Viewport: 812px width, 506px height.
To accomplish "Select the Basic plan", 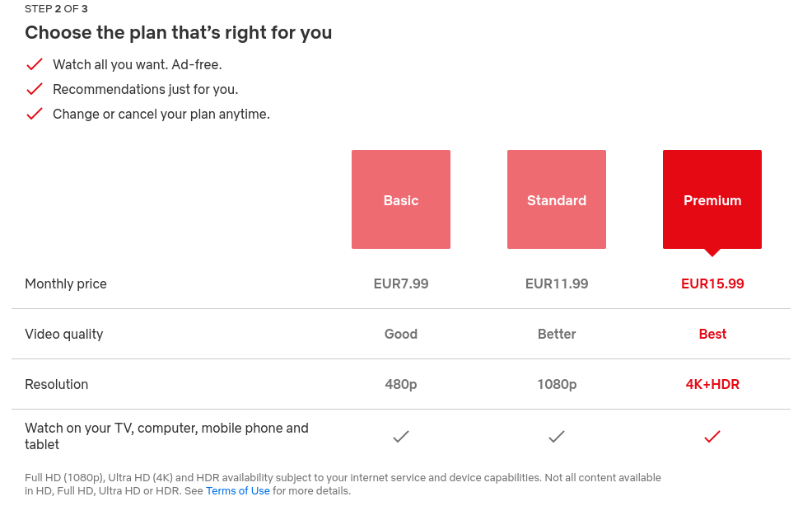I will coord(401,199).
